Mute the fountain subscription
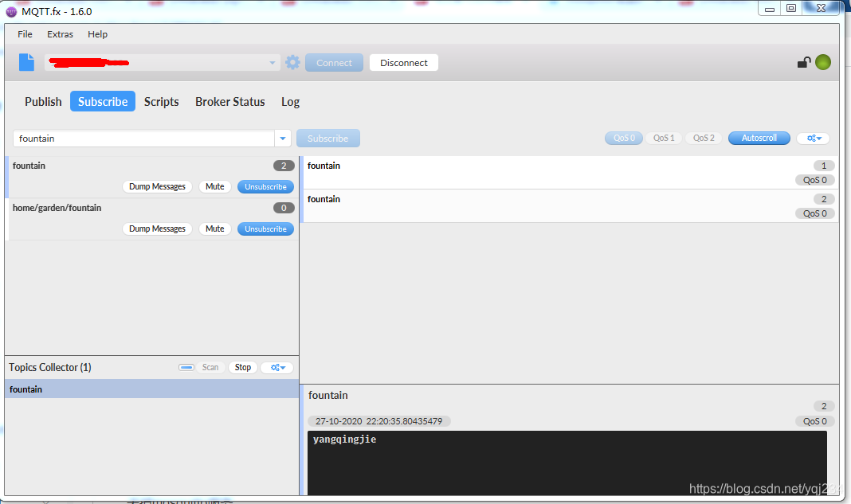This screenshot has height=504, width=851. coord(214,186)
